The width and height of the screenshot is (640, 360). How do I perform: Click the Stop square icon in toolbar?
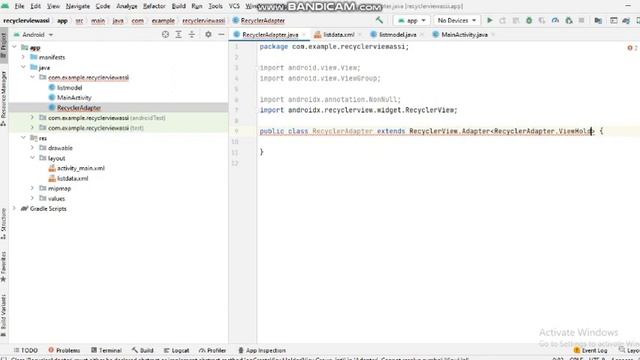[582, 20]
